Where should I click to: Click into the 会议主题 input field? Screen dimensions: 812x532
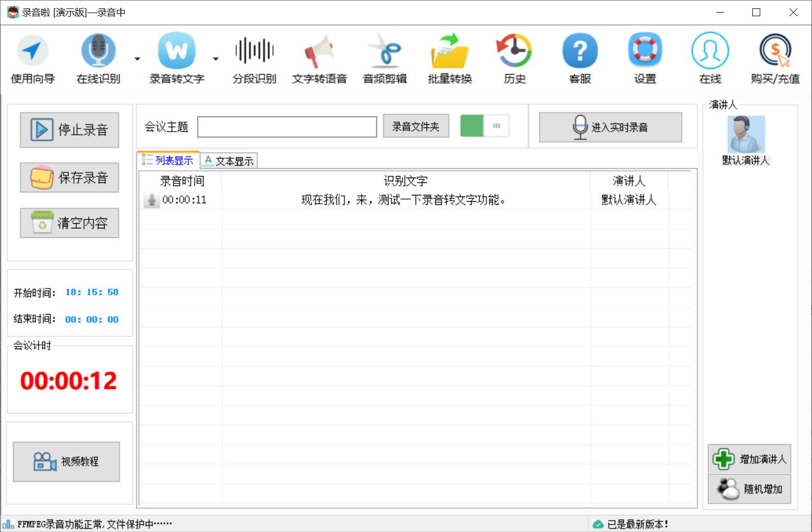tap(287, 127)
